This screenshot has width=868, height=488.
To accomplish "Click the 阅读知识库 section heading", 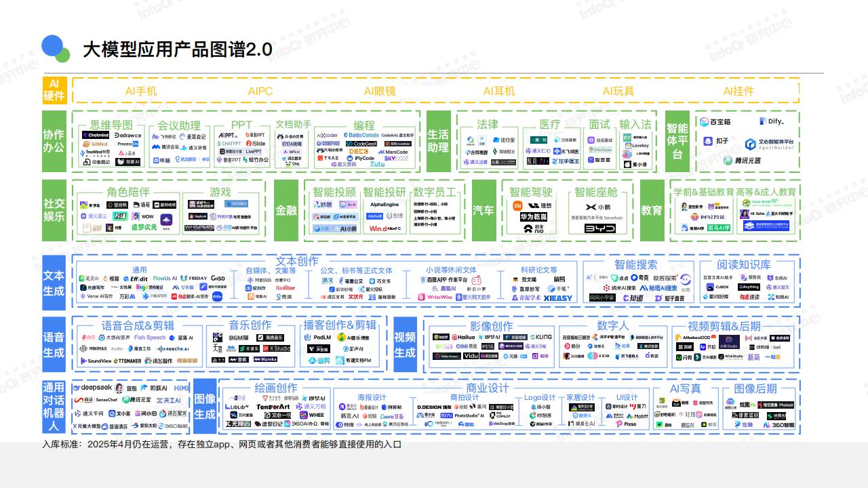I will pyautogui.click(x=744, y=264).
